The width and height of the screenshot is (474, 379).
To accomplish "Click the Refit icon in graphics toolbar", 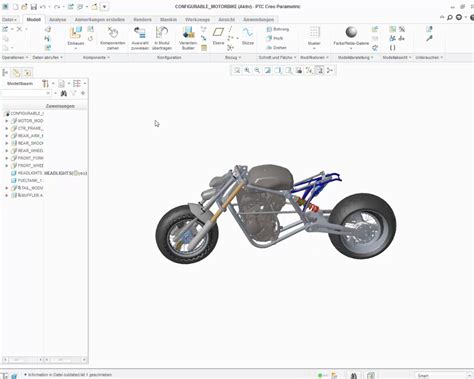I will pos(237,70).
